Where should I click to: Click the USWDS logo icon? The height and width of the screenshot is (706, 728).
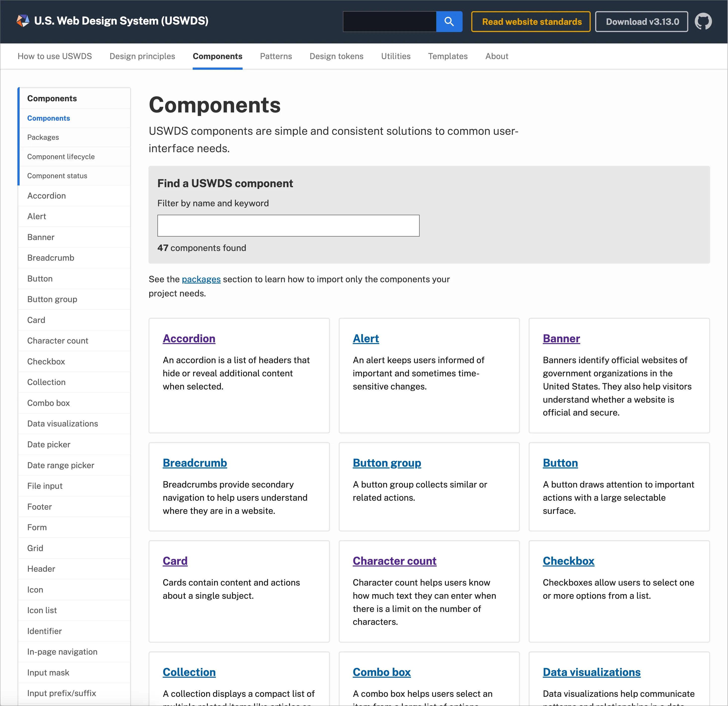coord(23,21)
